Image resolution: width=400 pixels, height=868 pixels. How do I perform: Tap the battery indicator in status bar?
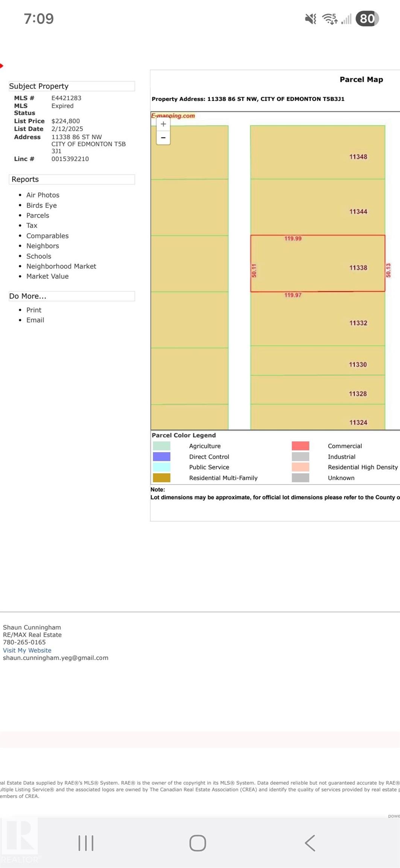367,18
